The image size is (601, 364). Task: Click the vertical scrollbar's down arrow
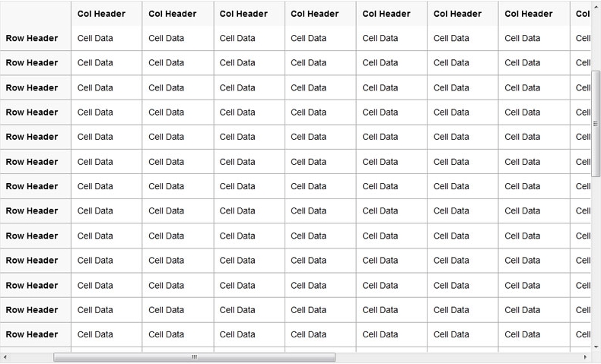596,347
